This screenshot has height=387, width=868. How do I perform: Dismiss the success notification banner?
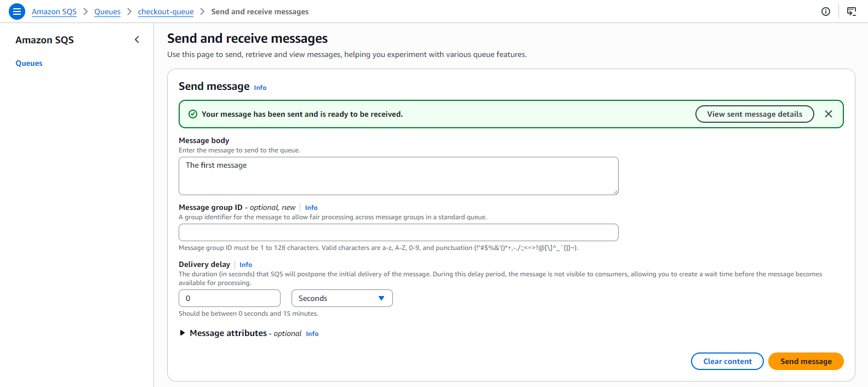(x=829, y=114)
